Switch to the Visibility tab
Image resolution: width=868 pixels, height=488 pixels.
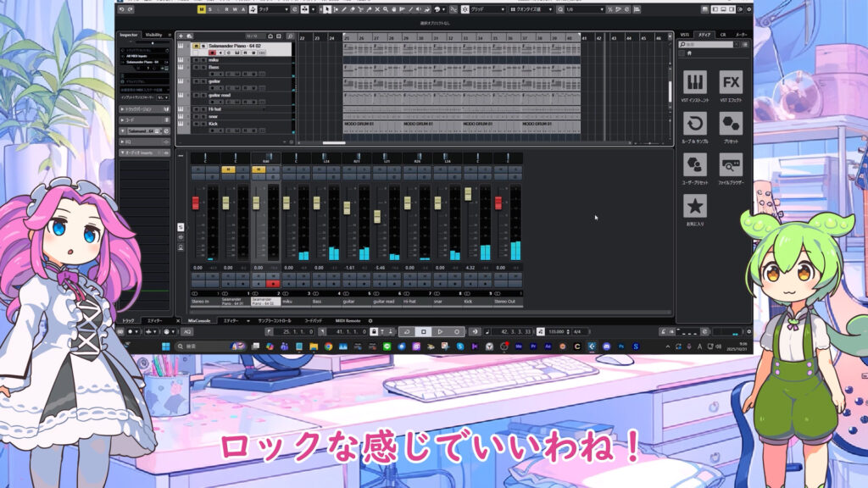tap(153, 35)
